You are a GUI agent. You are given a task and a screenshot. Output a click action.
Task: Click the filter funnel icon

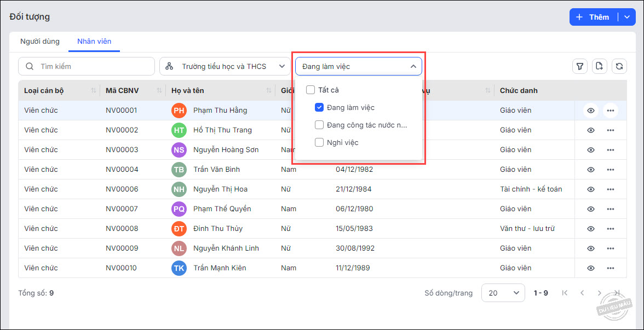580,66
